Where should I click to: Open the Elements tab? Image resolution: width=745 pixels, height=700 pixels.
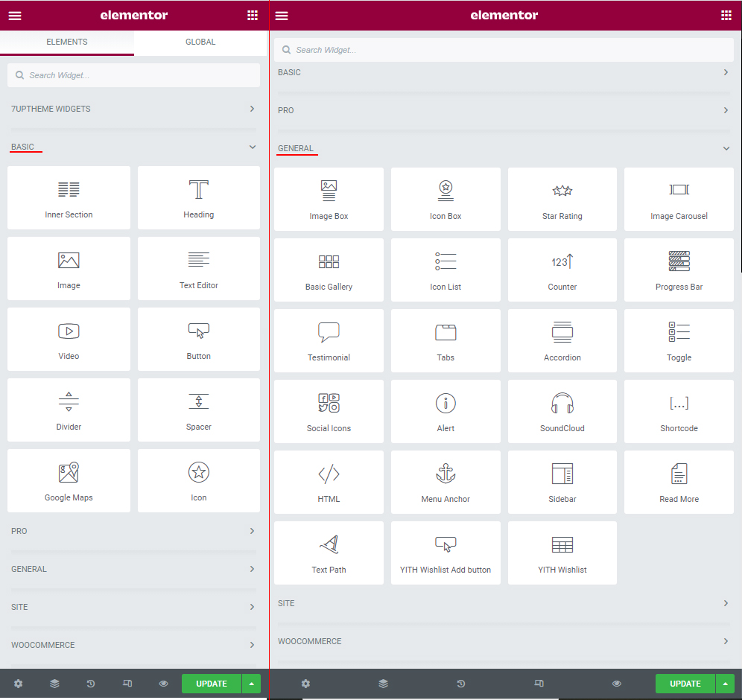tap(67, 42)
